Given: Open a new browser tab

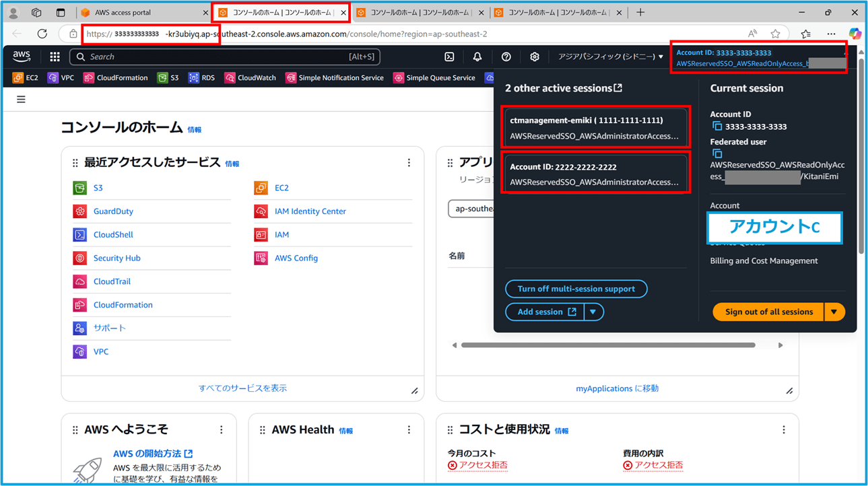Looking at the screenshot, I should pos(640,13).
